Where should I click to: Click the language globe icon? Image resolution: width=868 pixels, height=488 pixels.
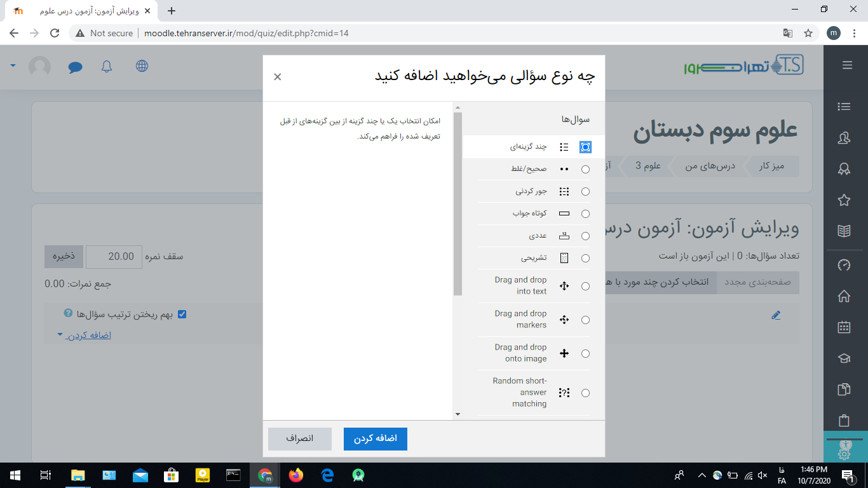pyautogui.click(x=142, y=66)
